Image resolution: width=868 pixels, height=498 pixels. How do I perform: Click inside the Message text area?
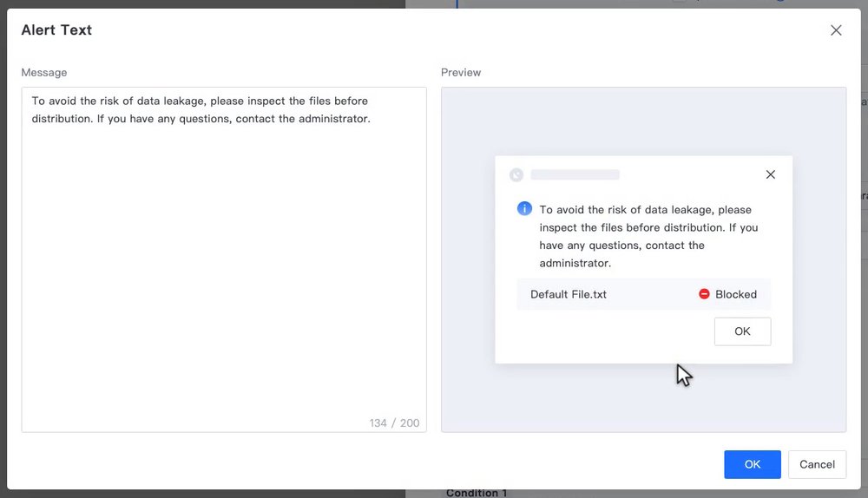[224, 259]
